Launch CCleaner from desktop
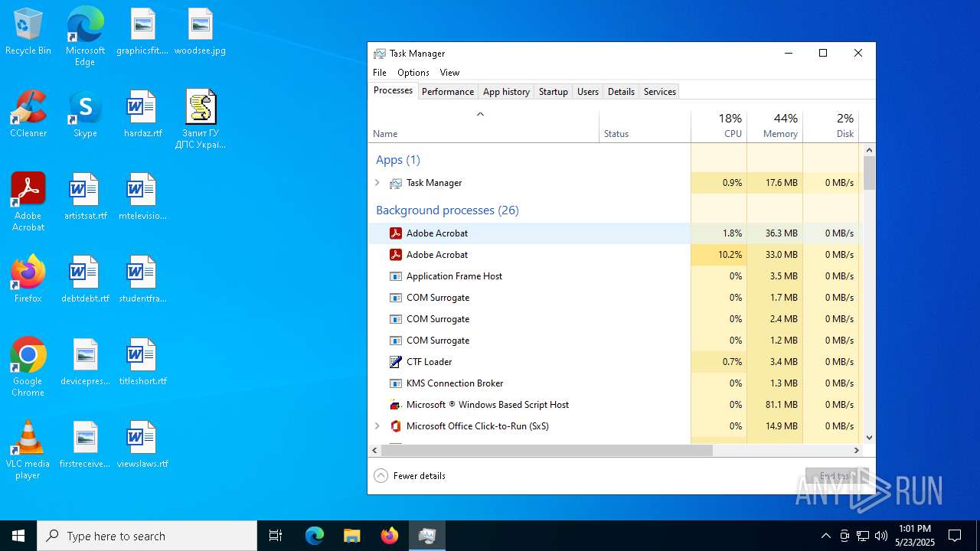Screen dimensions: 980x551 [28, 115]
